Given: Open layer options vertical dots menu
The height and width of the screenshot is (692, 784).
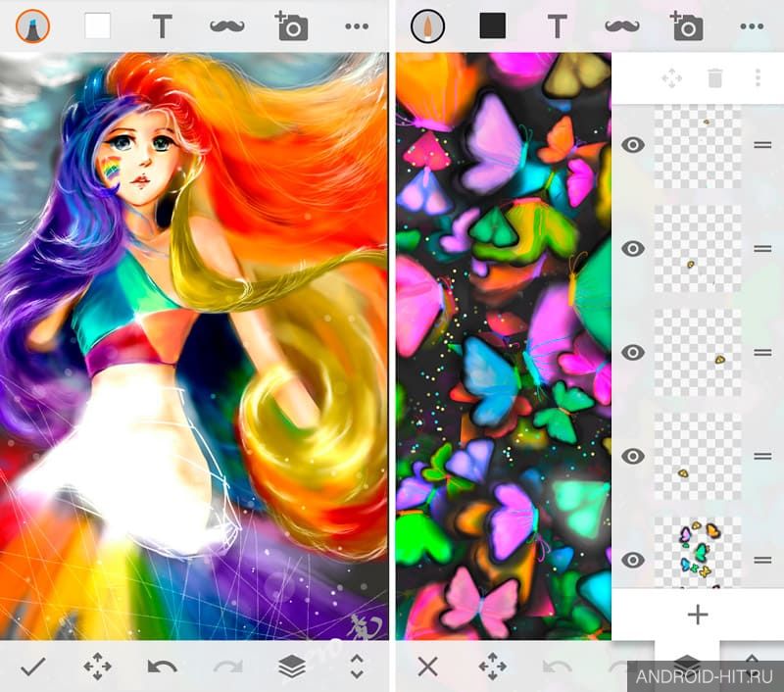Looking at the screenshot, I should (758, 78).
